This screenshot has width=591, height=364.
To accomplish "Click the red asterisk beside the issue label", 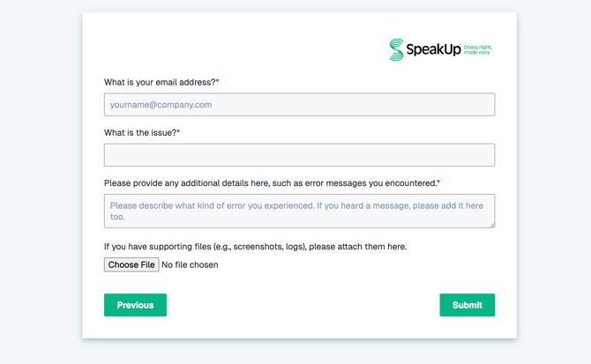I will click(x=178, y=132).
